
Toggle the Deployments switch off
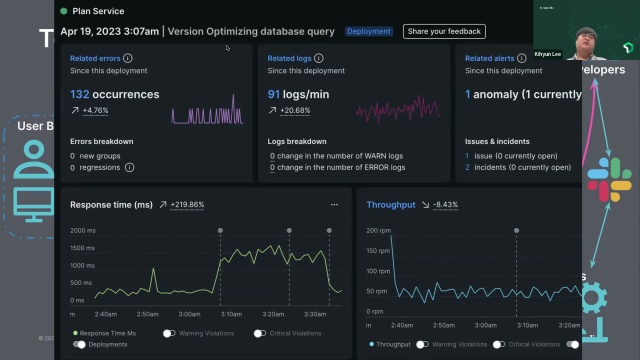pos(79,344)
